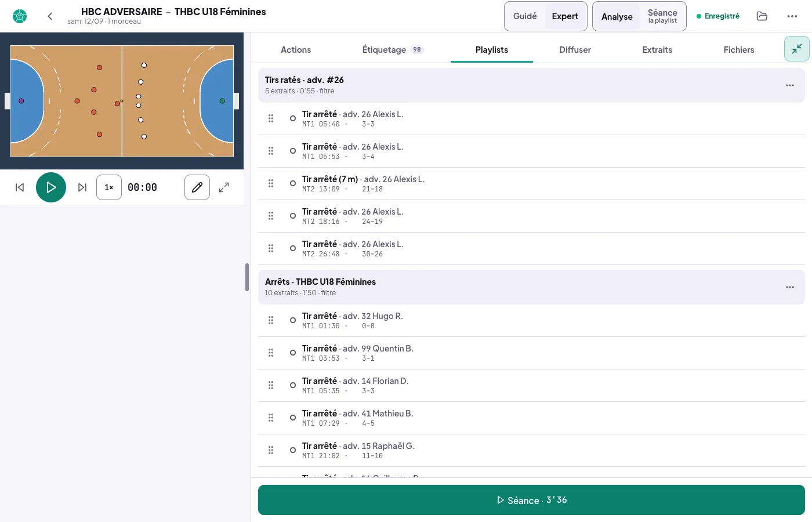This screenshot has width=812, height=522.
Task: Select the radio circle for MT1 05:53 clip
Action: coord(293,151)
